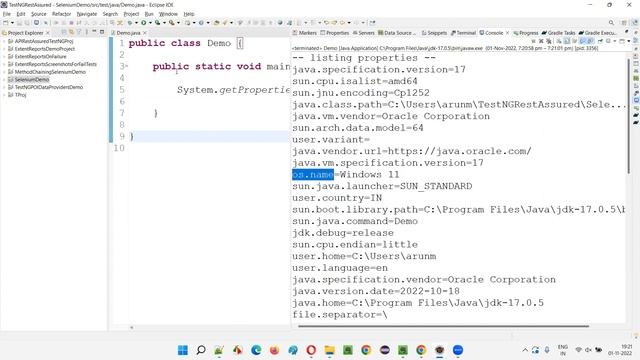Click the Open Console icon in Console toolbar
640x360 pixels.
click(622, 41)
